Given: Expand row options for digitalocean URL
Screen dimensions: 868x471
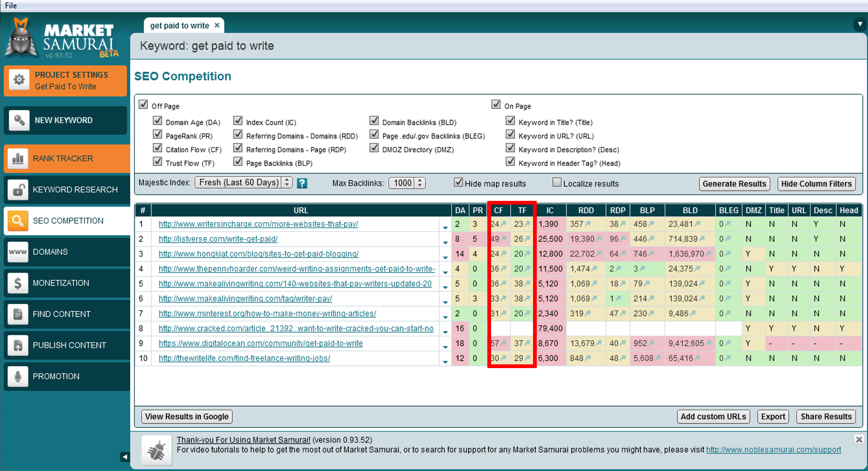Looking at the screenshot, I should pyautogui.click(x=445, y=347).
